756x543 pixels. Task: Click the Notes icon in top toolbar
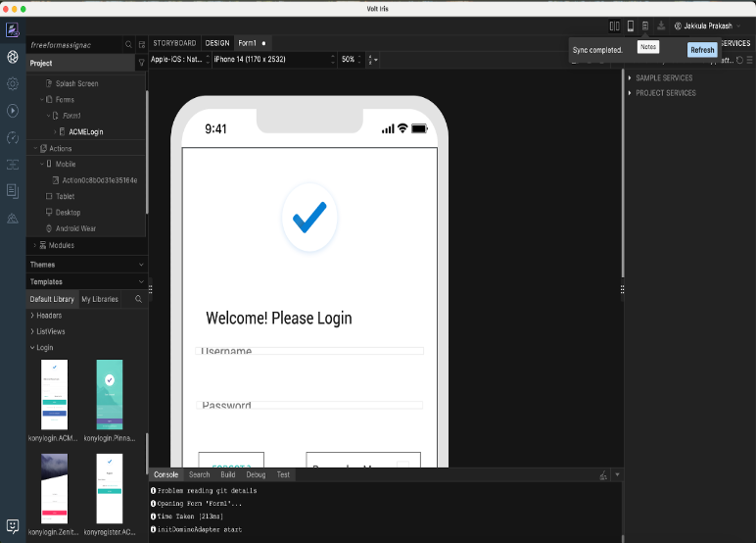(644, 25)
